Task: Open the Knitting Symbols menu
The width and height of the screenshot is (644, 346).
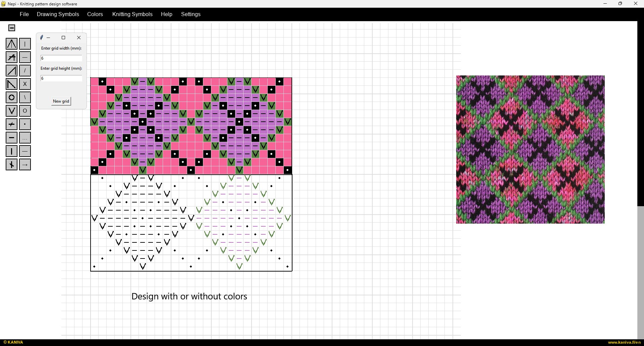Action: coord(132,14)
